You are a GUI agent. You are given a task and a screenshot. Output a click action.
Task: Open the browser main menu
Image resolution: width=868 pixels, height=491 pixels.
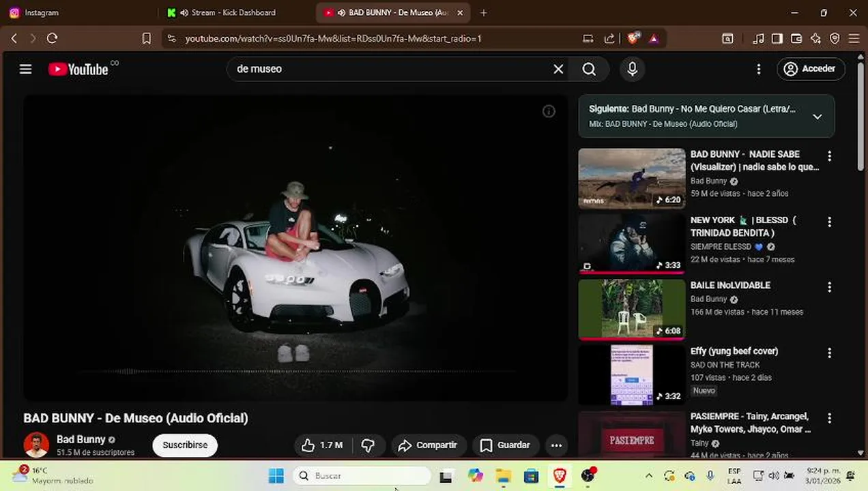[x=854, y=39]
